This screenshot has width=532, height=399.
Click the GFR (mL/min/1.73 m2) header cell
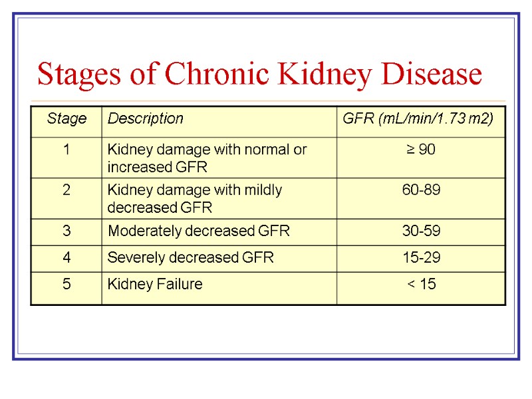418,119
